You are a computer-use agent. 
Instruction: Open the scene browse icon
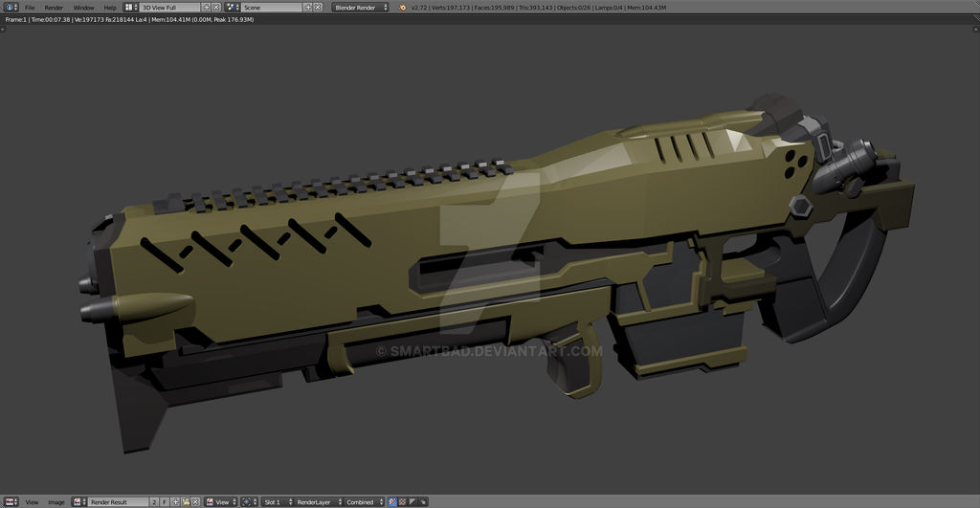(233, 7)
